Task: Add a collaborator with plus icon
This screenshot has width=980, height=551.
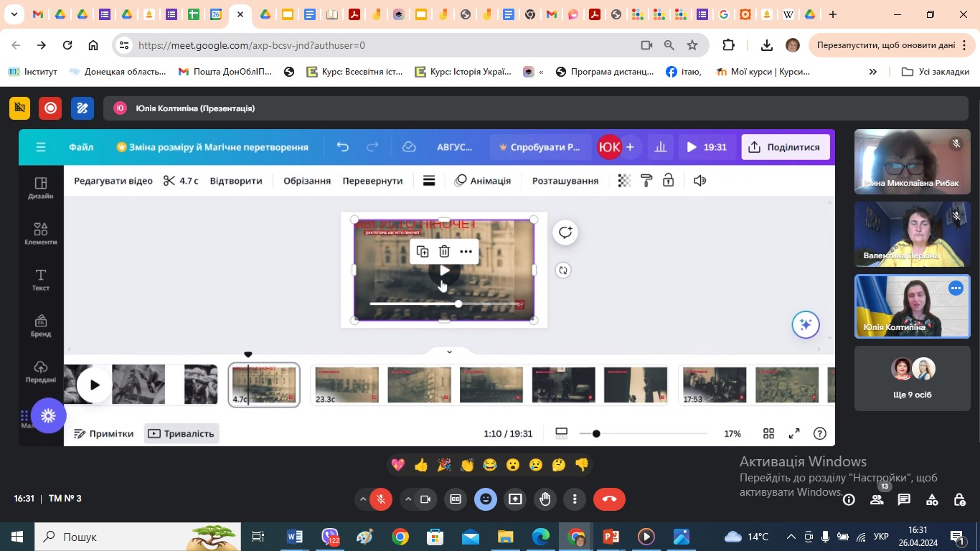Action: click(630, 147)
